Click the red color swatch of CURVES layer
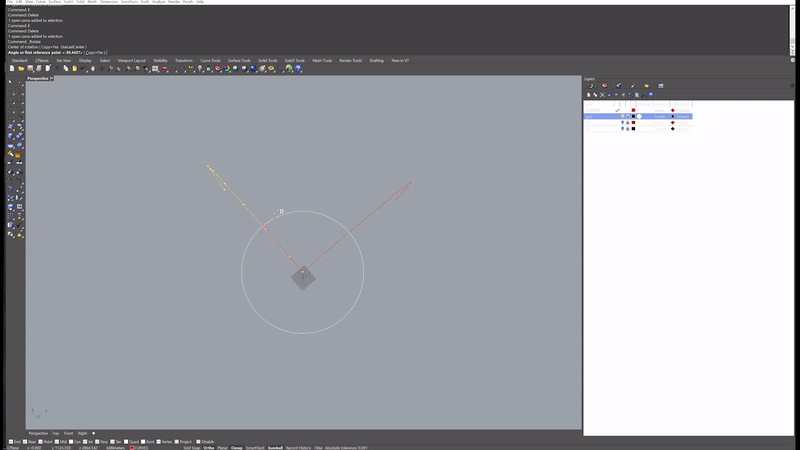 633,110
